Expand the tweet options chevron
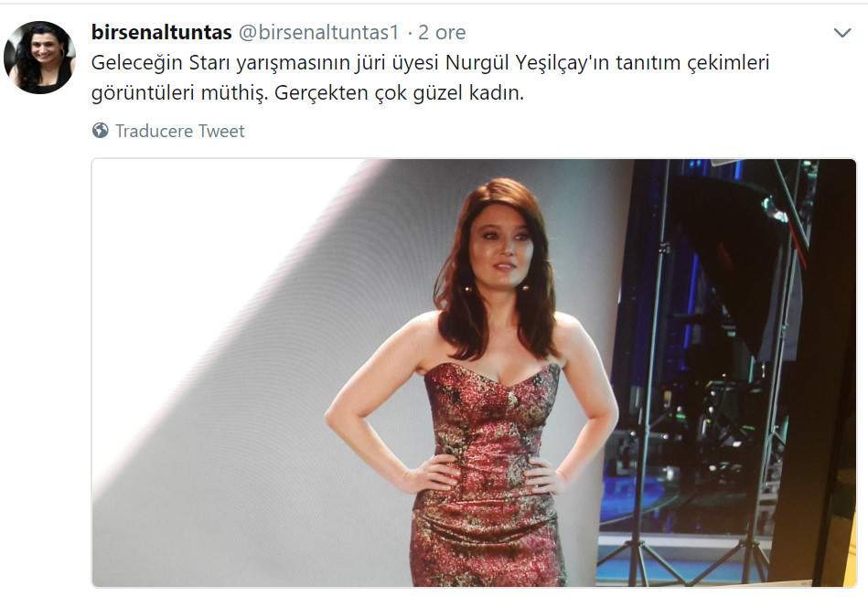The height and width of the screenshot is (597, 868). click(x=842, y=33)
